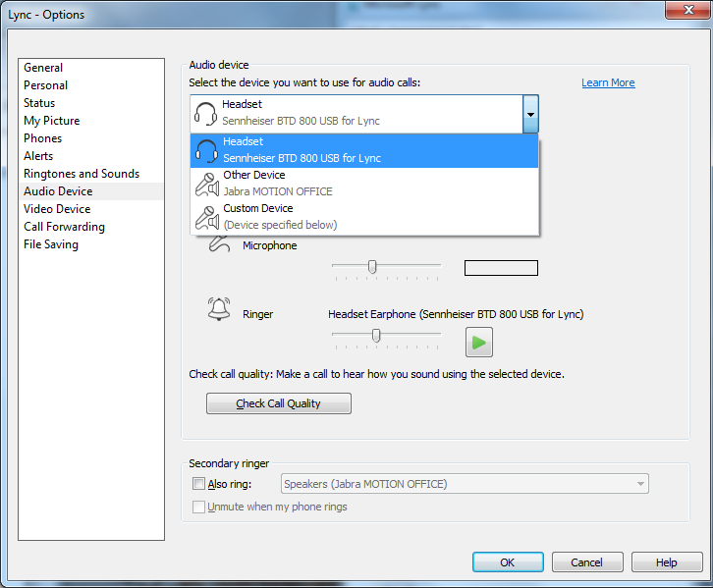Click the microphone-speaker icon next to Custom Device
The image size is (713, 588).
(207, 218)
